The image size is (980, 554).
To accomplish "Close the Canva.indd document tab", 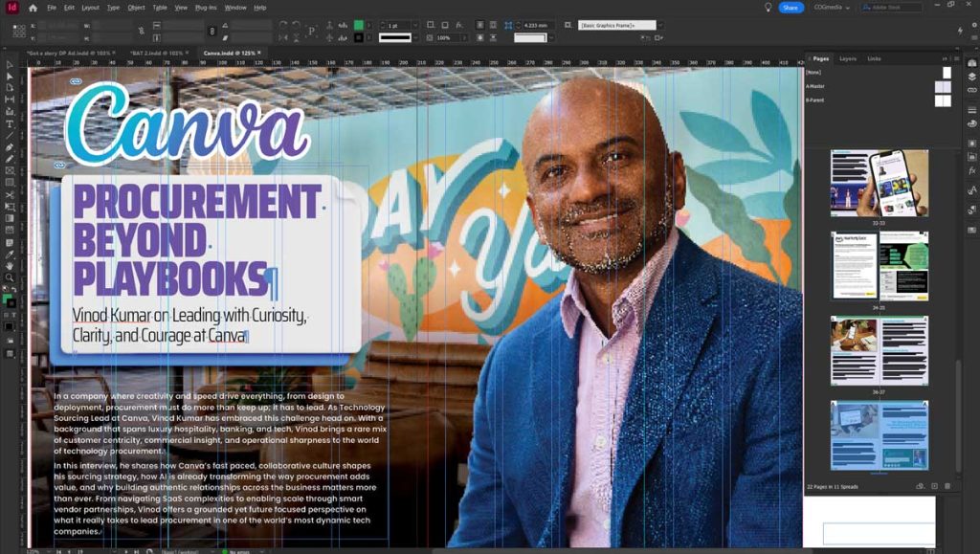I will point(259,53).
